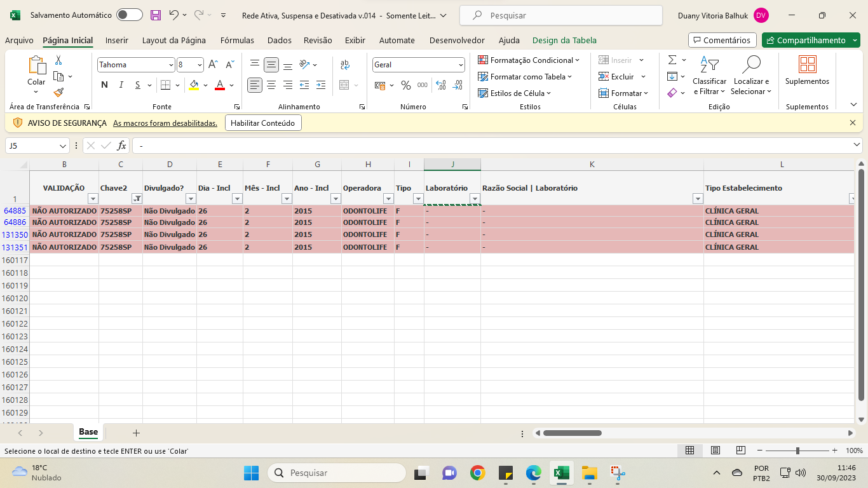Open the Operadora column filter dropdown

pyautogui.click(x=388, y=199)
